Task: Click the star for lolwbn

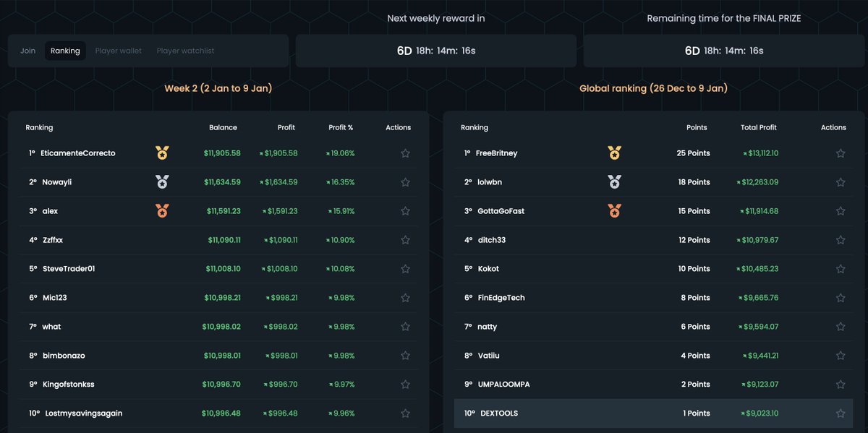Action: [x=841, y=182]
